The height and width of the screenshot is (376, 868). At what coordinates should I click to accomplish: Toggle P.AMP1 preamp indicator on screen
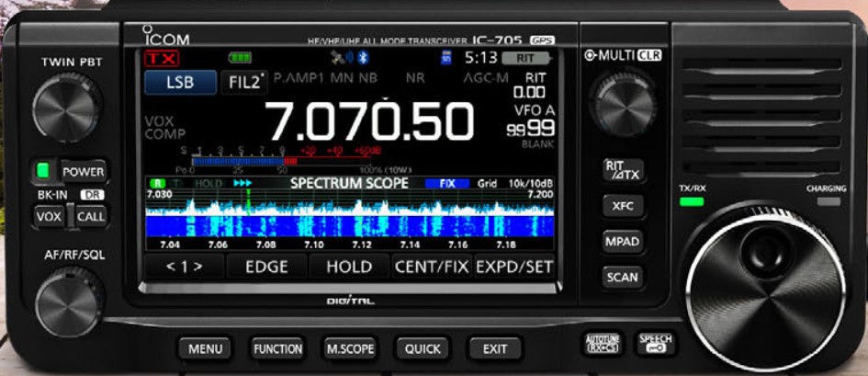(299, 78)
